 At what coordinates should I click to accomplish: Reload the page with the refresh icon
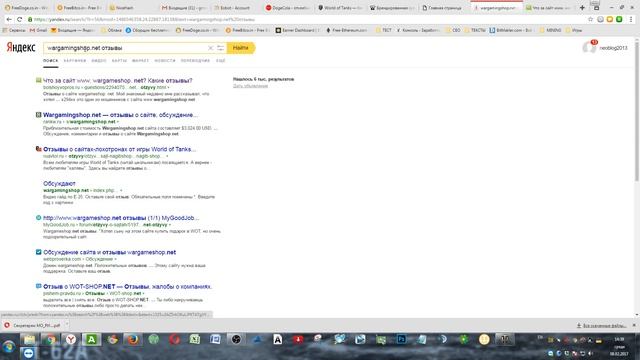coord(19,19)
